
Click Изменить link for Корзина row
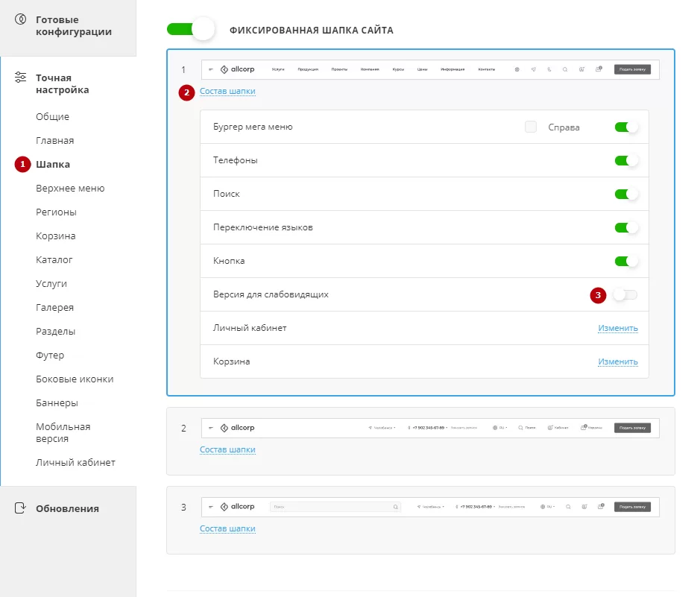pyautogui.click(x=618, y=361)
